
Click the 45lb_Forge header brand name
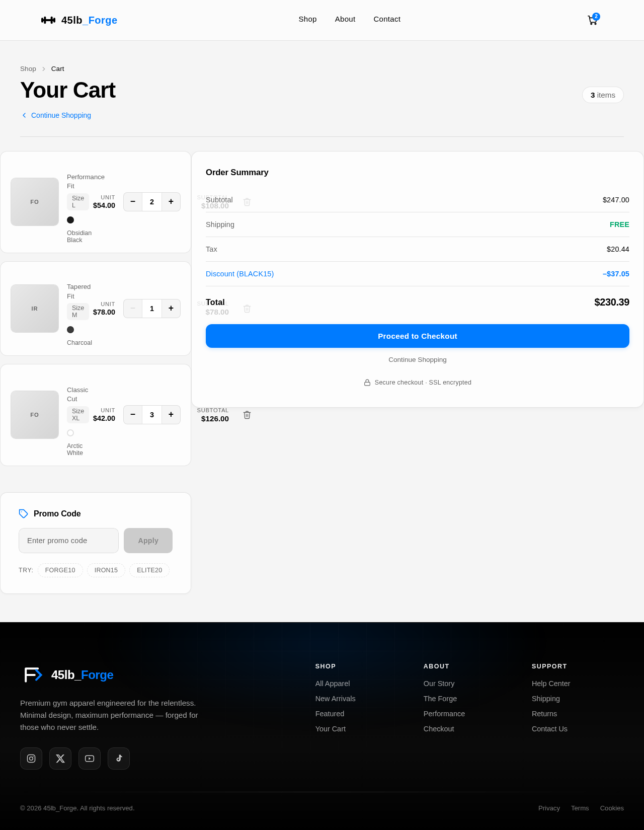(x=89, y=20)
